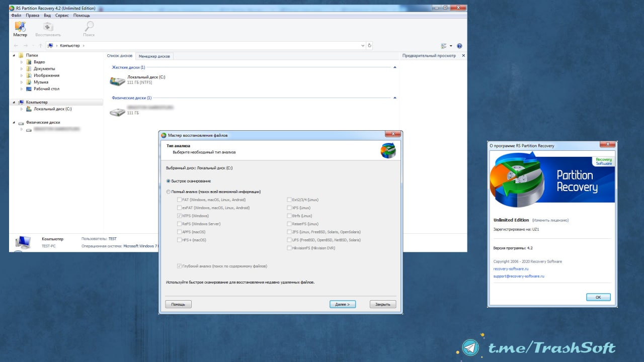This screenshot has height=362, width=644.
Task: Switch to the Менеджер дисков tab
Action: point(154,56)
